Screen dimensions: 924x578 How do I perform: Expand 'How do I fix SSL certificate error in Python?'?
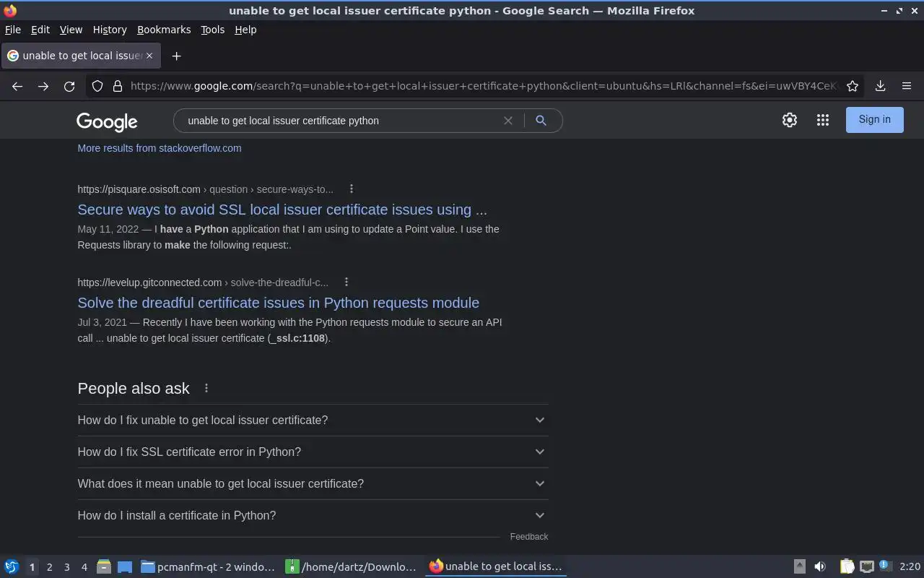click(x=313, y=452)
